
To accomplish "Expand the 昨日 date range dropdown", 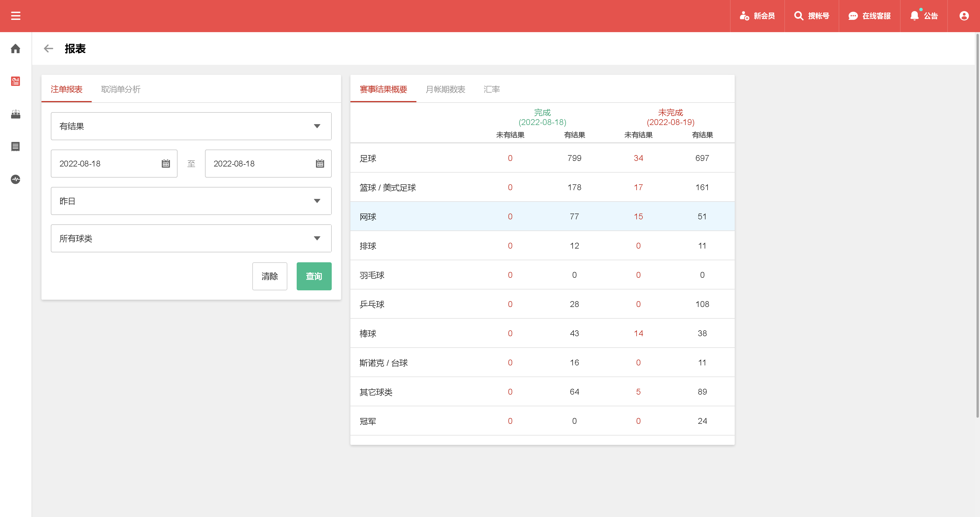I will pyautogui.click(x=191, y=201).
